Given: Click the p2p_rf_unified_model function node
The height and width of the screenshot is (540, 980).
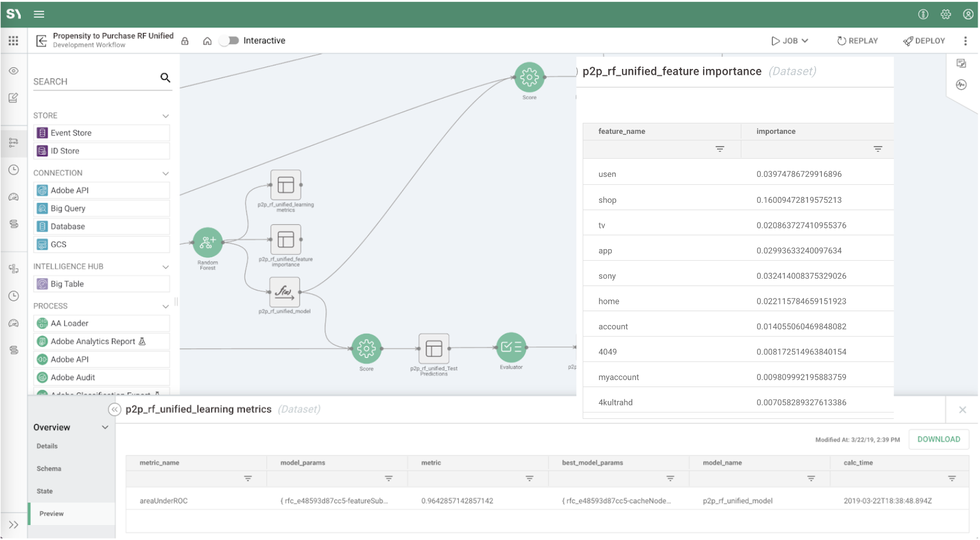Looking at the screenshot, I should coord(285,291).
